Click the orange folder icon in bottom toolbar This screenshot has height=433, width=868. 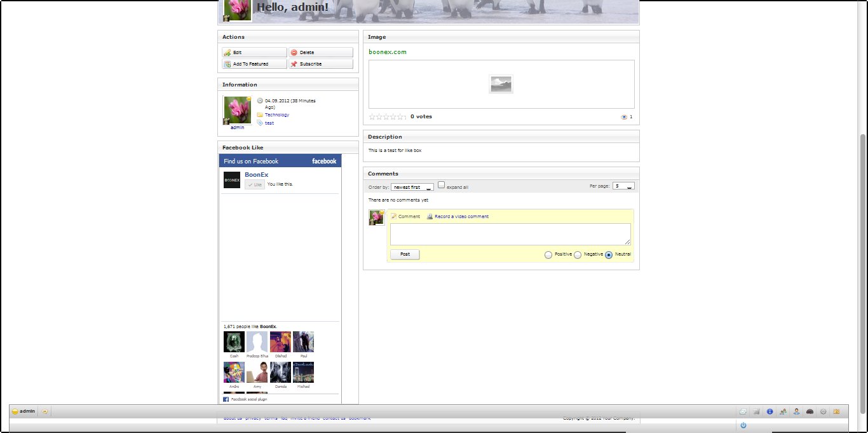(836, 411)
